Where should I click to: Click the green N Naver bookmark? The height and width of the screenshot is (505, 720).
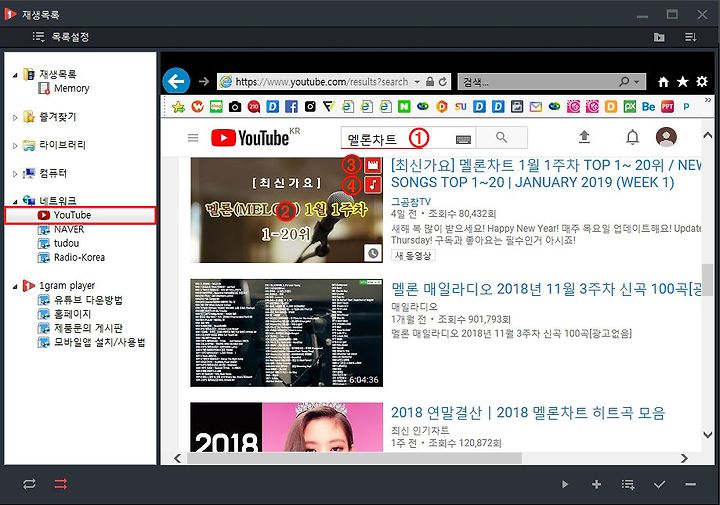tap(404, 107)
